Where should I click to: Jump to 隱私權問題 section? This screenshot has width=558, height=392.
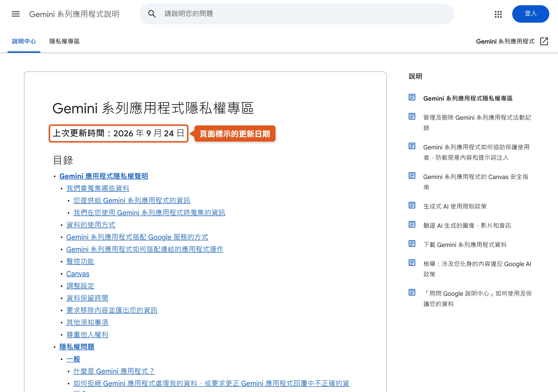(x=77, y=347)
